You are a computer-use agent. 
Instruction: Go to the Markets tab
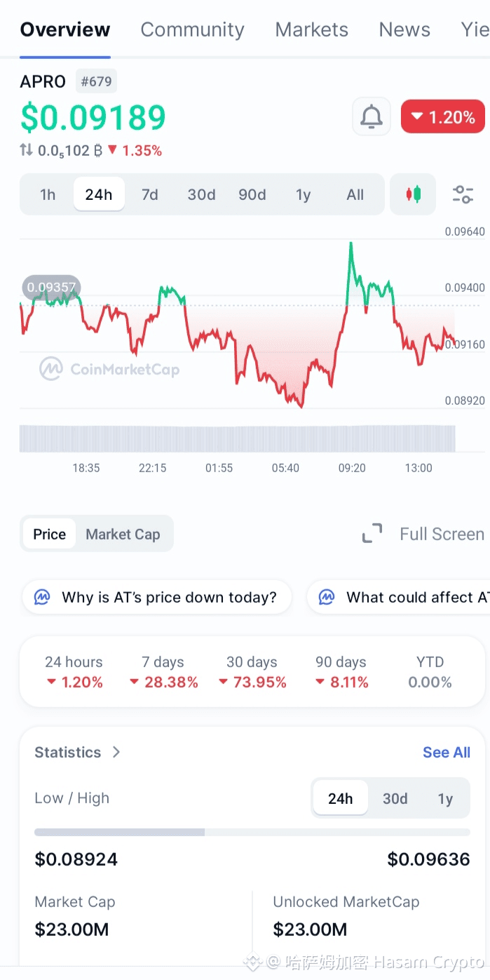tap(311, 29)
